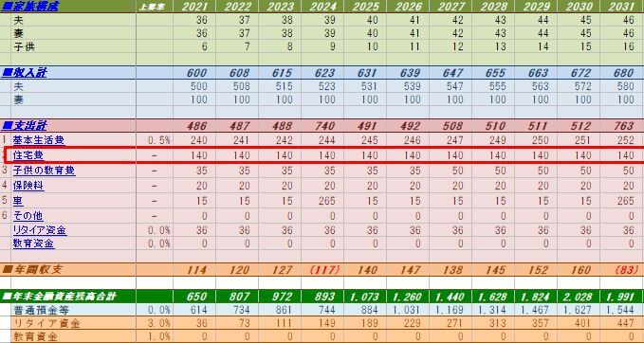Open the 住宅費 link

pos(28,155)
